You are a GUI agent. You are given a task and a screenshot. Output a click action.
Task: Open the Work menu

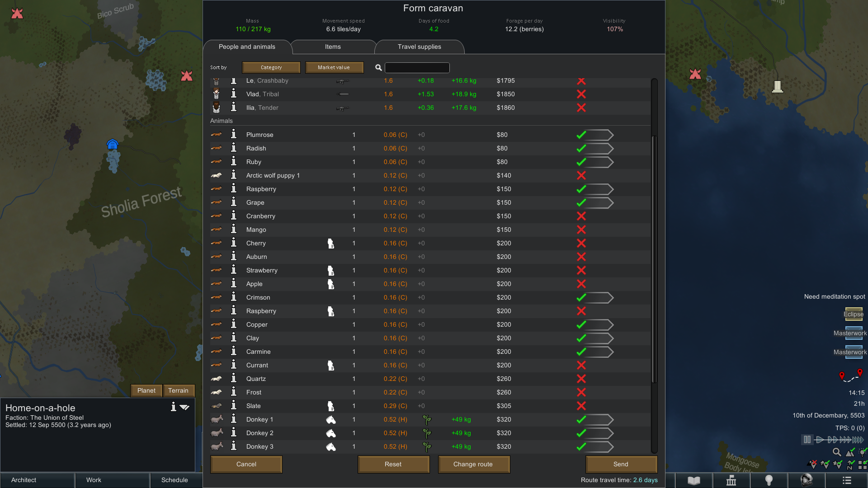[112, 480]
